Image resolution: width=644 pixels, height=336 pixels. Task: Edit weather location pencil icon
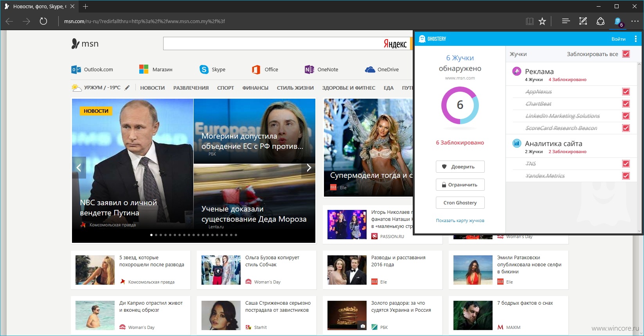tap(127, 88)
